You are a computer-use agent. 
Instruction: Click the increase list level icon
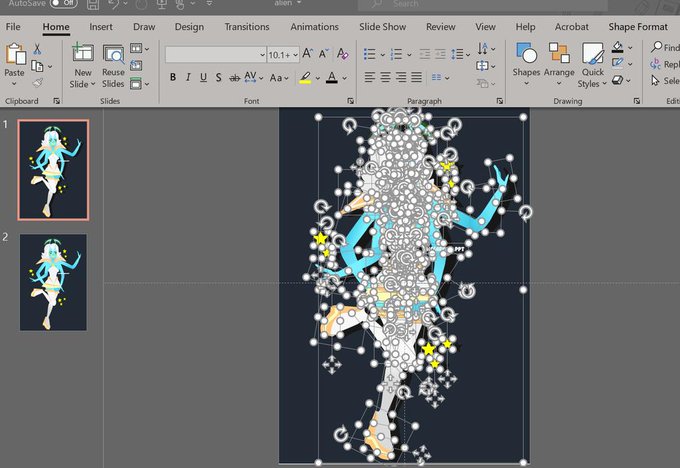point(440,54)
